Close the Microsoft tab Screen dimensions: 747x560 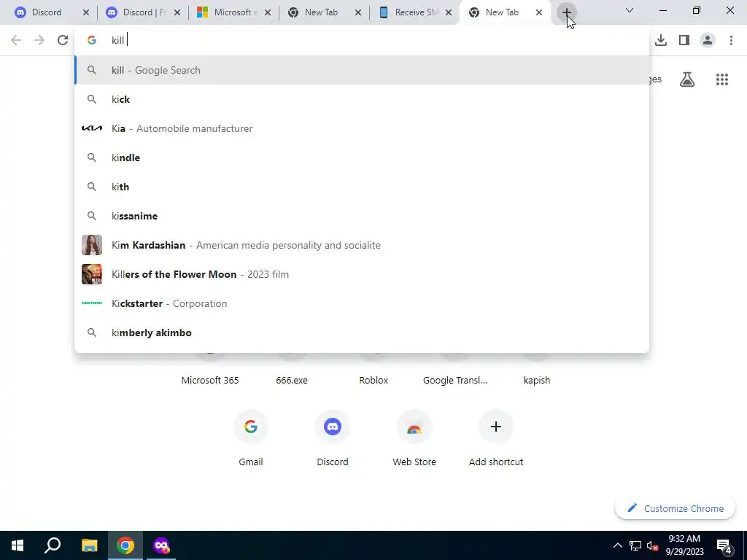coord(268,13)
